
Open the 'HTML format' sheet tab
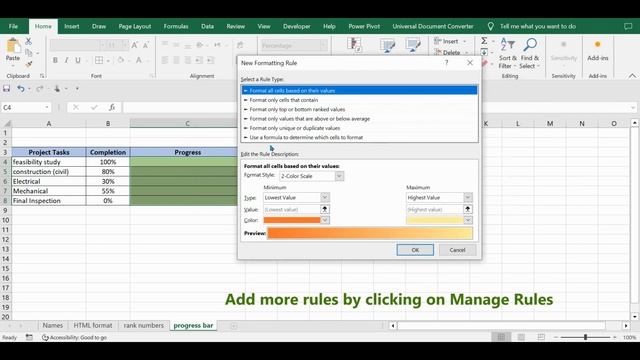93,325
